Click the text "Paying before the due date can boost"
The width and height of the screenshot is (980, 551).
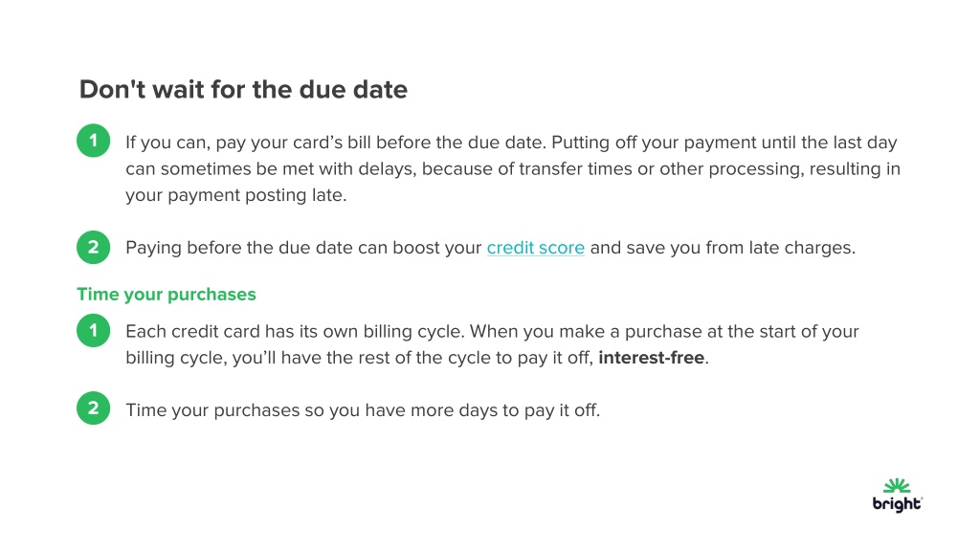pos(303,248)
